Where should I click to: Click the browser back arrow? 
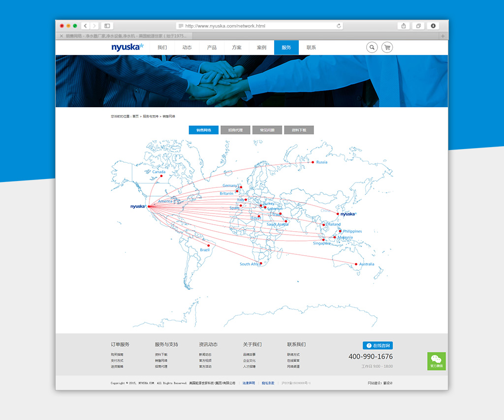point(85,26)
